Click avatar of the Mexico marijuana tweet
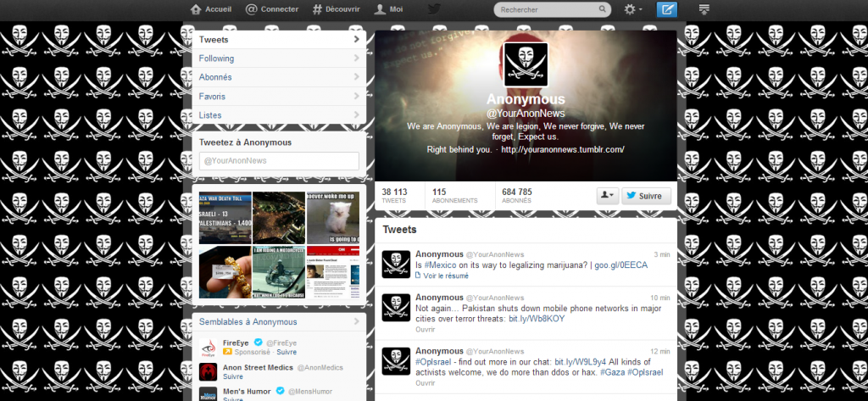Screen dimensions: 868x401 click(397, 265)
